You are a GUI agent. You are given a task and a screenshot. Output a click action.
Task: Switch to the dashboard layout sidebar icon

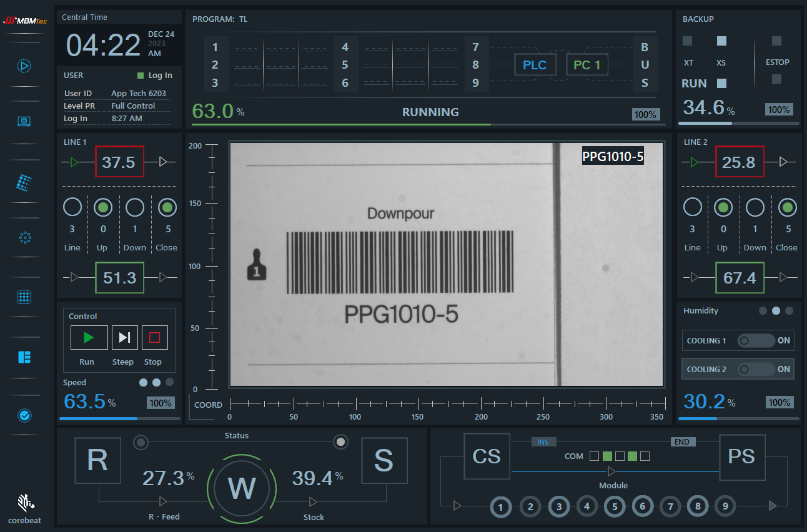pyautogui.click(x=24, y=357)
